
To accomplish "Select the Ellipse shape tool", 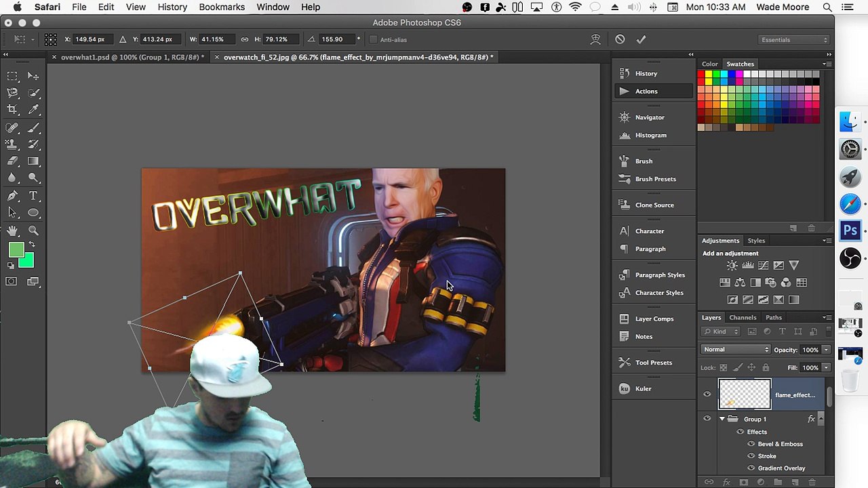I will tap(33, 213).
